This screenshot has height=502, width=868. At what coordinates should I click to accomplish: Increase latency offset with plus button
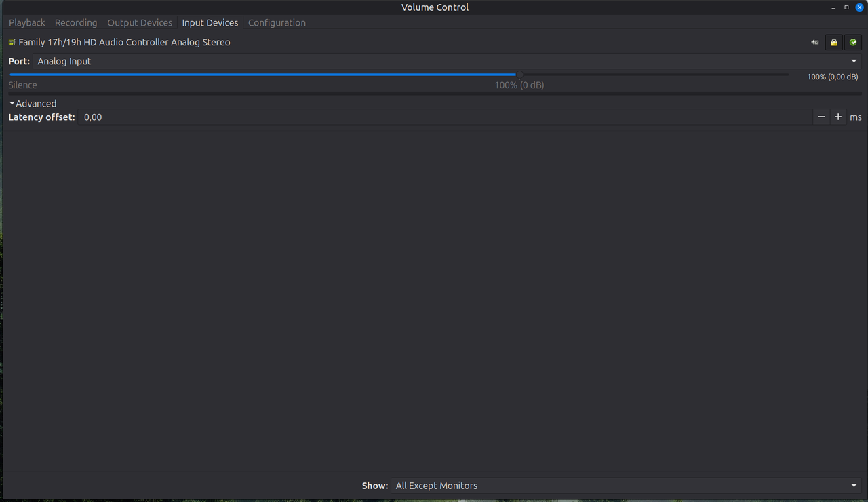[838, 117]
